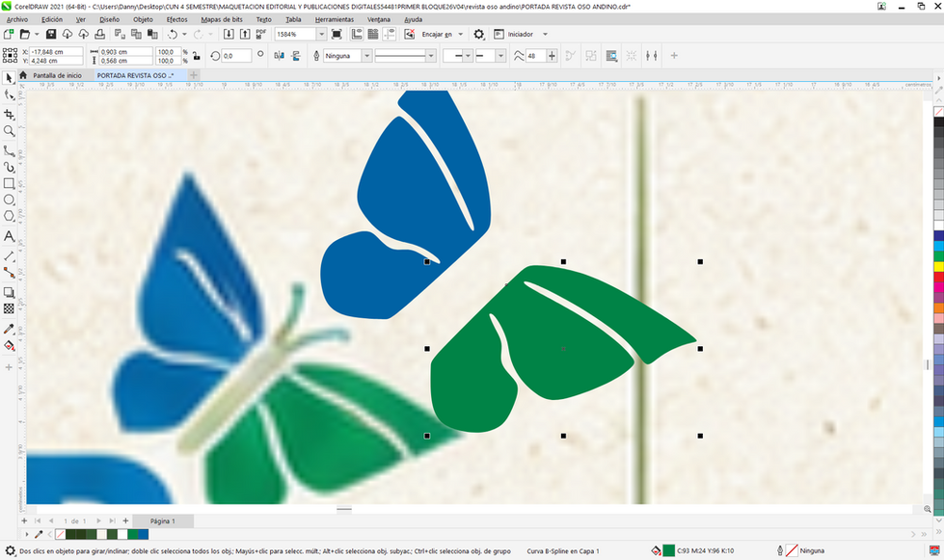Click the Import icon
The width and height of the screenshot is (944, 560).
229,35
